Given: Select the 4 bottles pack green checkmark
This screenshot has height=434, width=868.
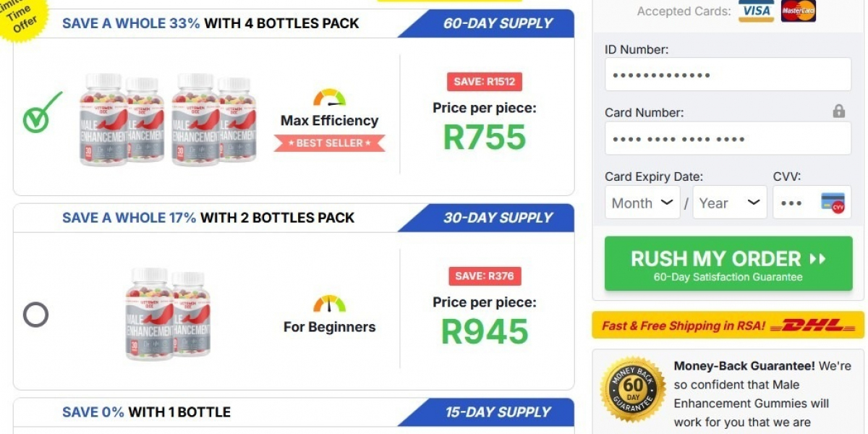Looking at the screenshot, I should coord(40,114).
